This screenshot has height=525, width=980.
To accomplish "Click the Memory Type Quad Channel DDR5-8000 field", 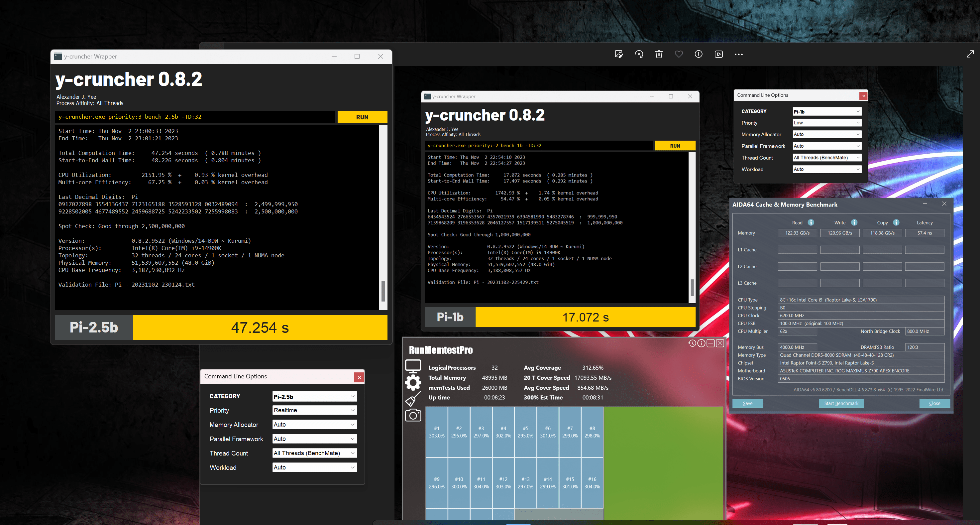I will pos(861,355).
